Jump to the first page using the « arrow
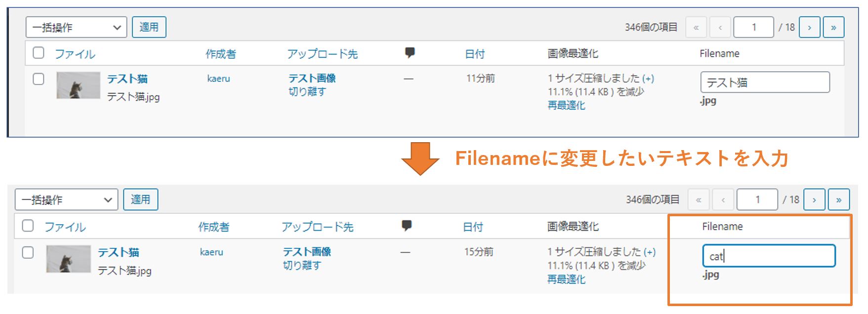Screen dimensions: 868x314 696,27
